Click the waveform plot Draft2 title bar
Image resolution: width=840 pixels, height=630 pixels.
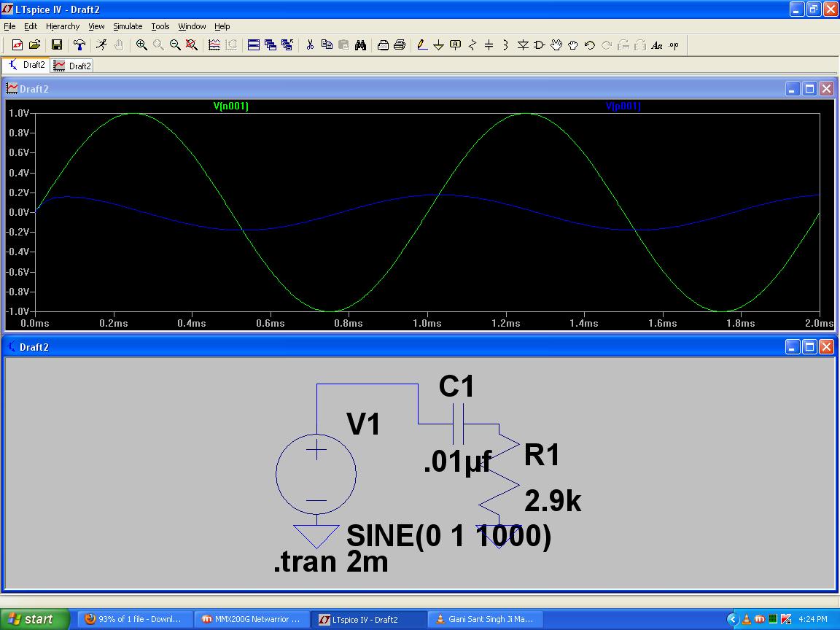419,89
